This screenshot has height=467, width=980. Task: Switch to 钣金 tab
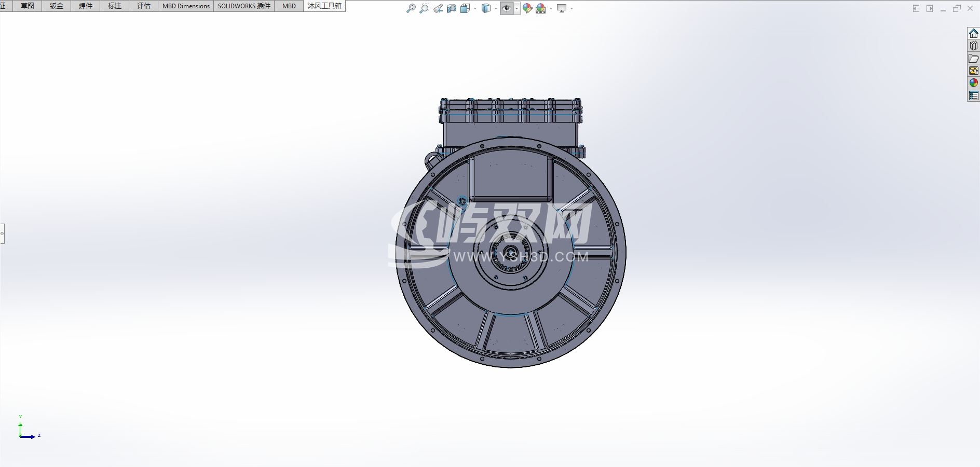tap(57, 6)
